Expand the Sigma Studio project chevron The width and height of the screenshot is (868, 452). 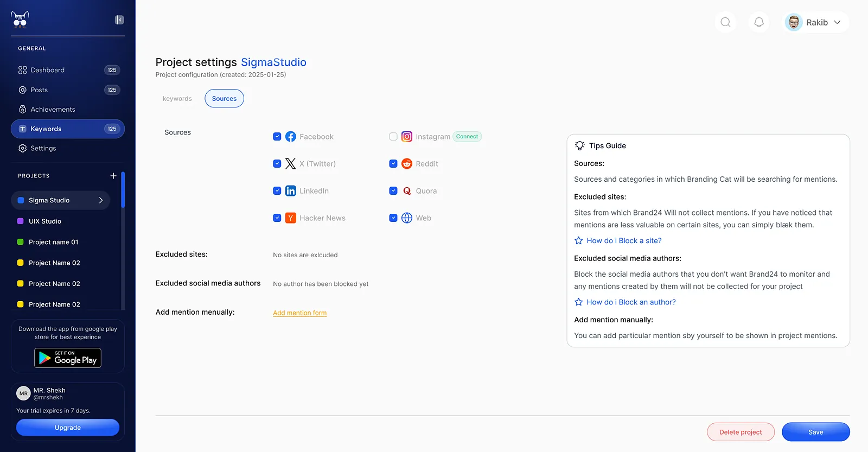(101, 200)
